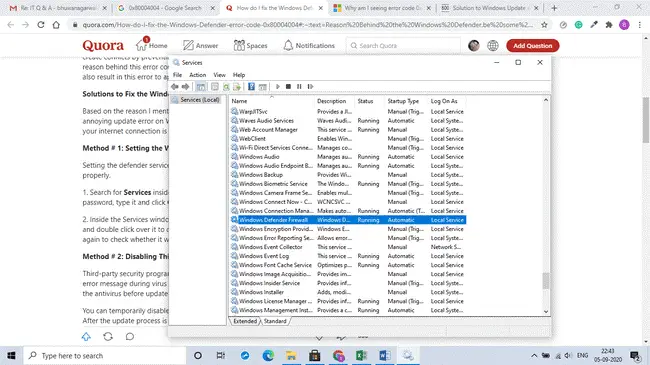
Task: Select Windows Event Collector service row
Action: (348, 247)
